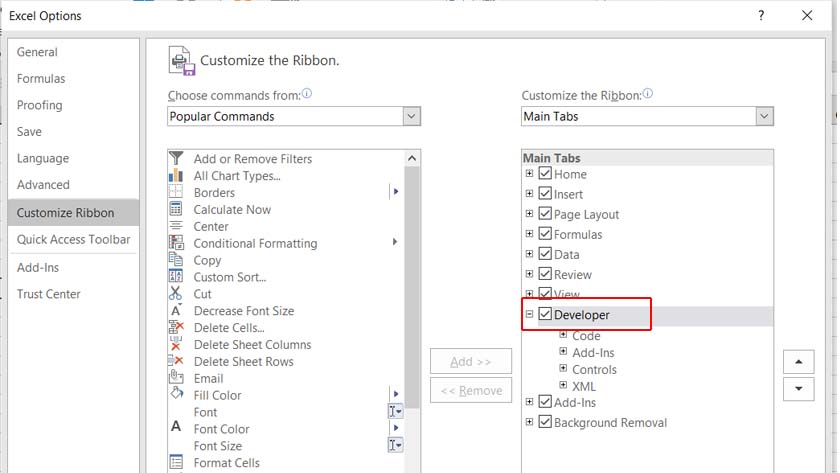Click the Fill Color paint bucket icon
Image resolution: width=840 pixels, height=473 pixels.
pos(176,394)
